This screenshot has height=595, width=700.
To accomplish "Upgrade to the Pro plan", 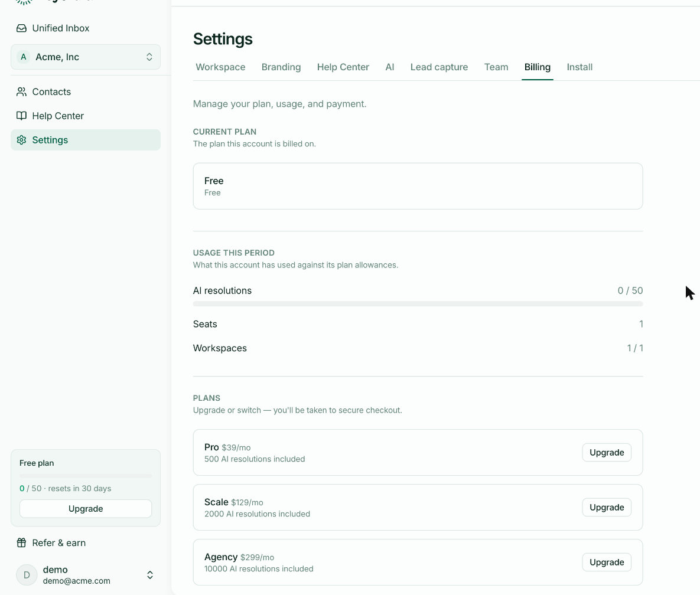I will tap(607, 452).
